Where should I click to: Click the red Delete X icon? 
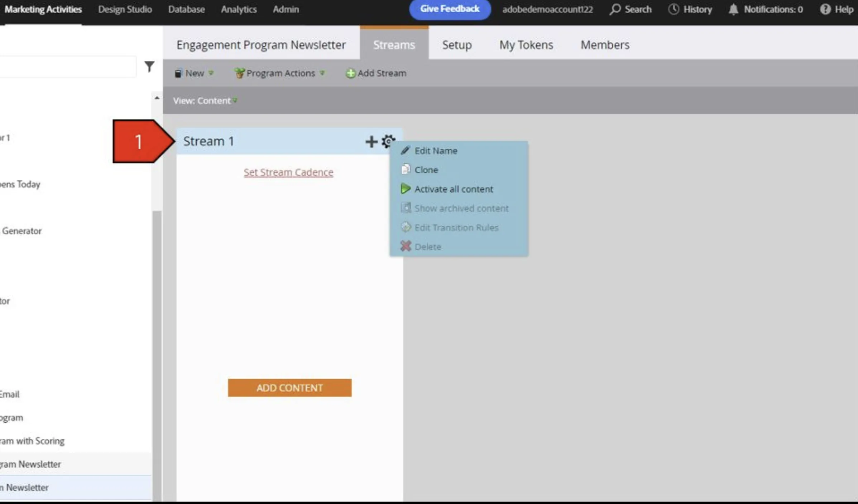coord(406,246)
